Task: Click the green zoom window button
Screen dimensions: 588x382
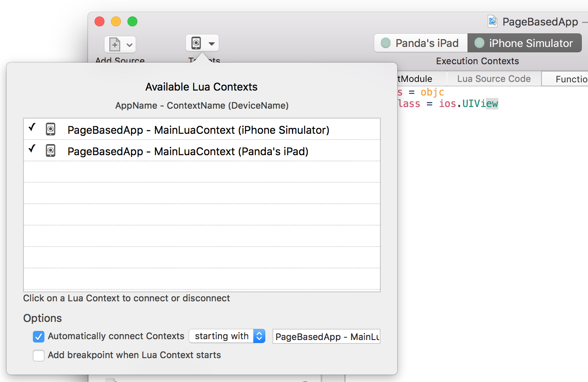Action: [132, 21]
